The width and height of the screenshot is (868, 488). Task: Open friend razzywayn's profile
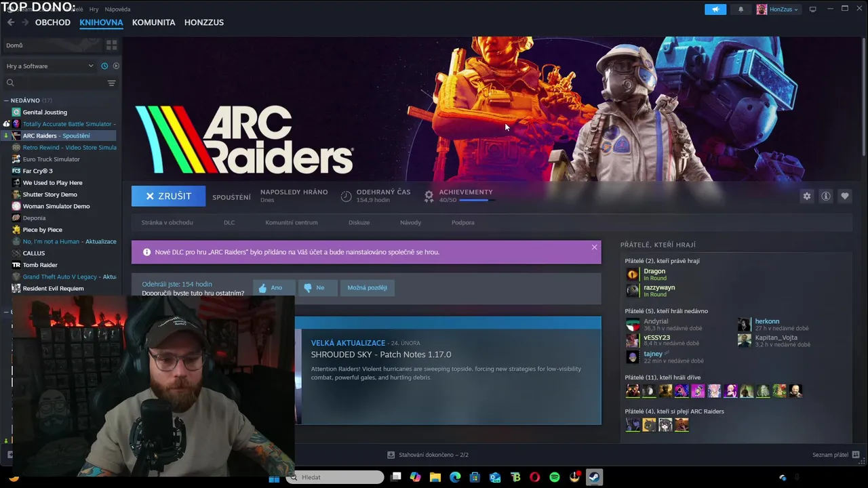pos(659,287)
